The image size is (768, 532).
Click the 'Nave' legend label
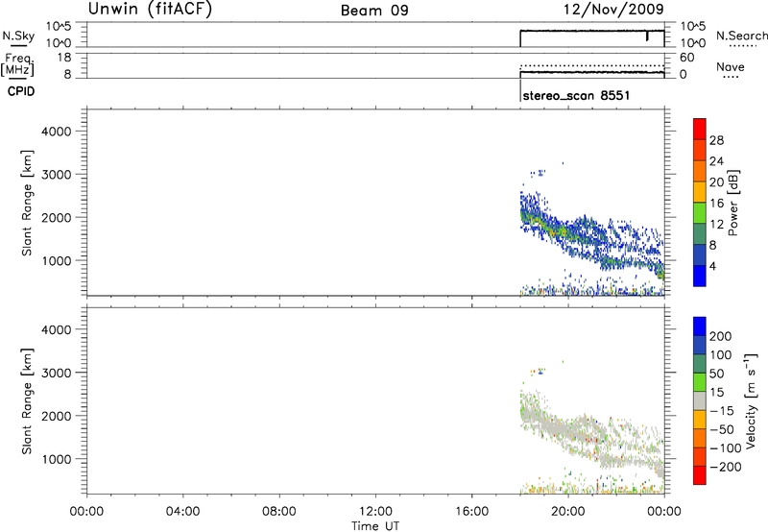[x=731, y=67]
